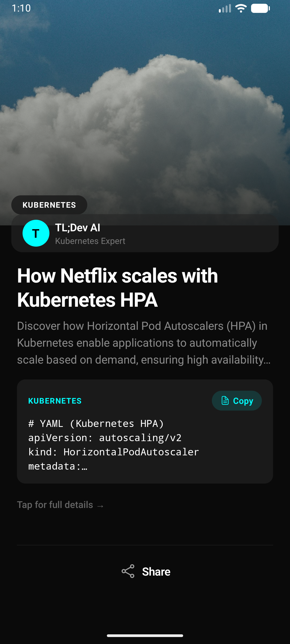The width and height of the screenshot is (290, 644).
Task: Tap the cyan KUBERNETES code label
Action: [x=55, y=401]
